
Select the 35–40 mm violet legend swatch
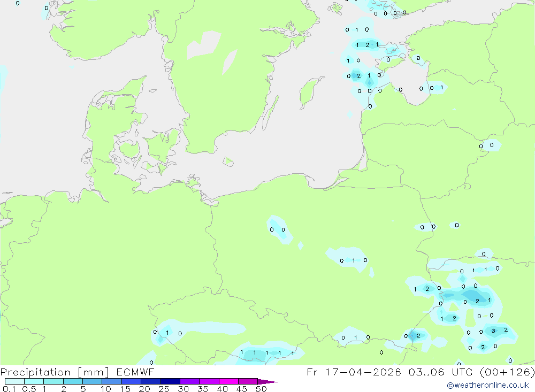[209, 381]
